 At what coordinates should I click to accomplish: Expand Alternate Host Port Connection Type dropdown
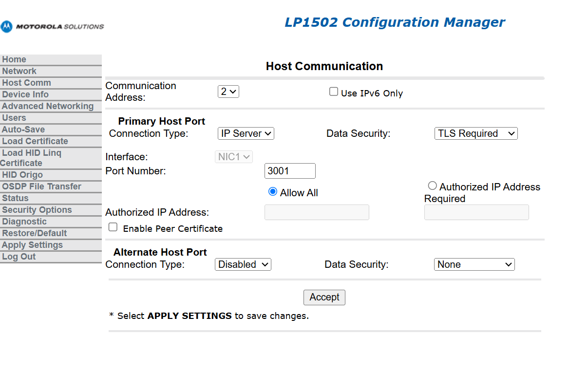click(x=243, y=264)
